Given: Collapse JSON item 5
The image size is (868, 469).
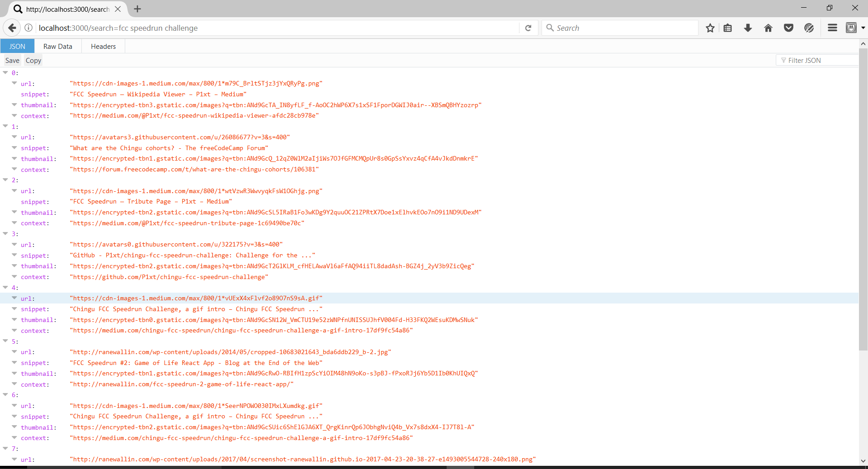Looking at the screenshot, I should 5,341.
